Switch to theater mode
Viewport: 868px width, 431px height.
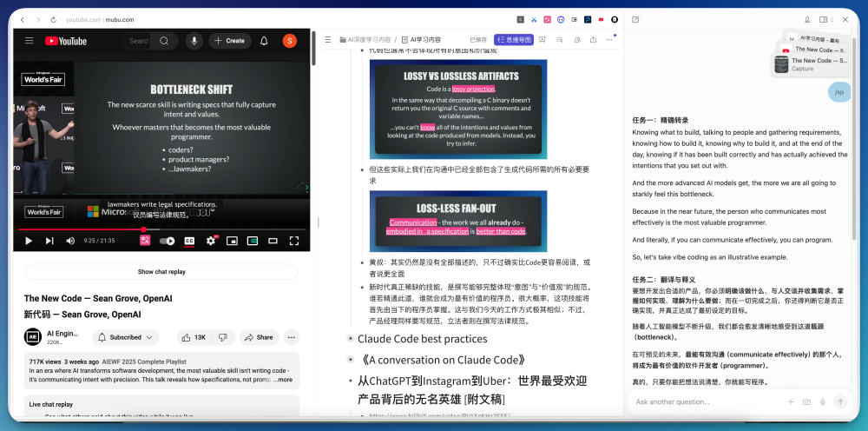tap(273, 241)
